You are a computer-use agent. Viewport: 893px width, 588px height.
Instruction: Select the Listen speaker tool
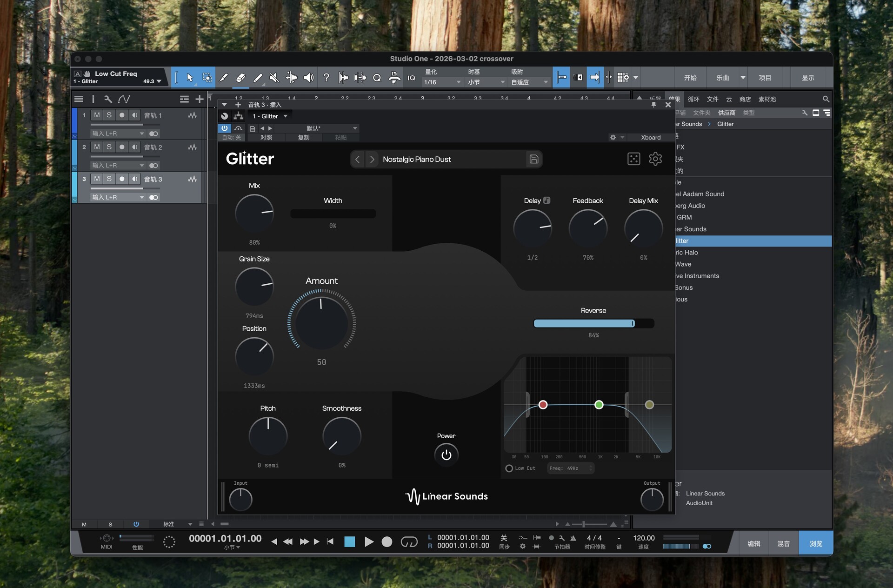point(308,78)
